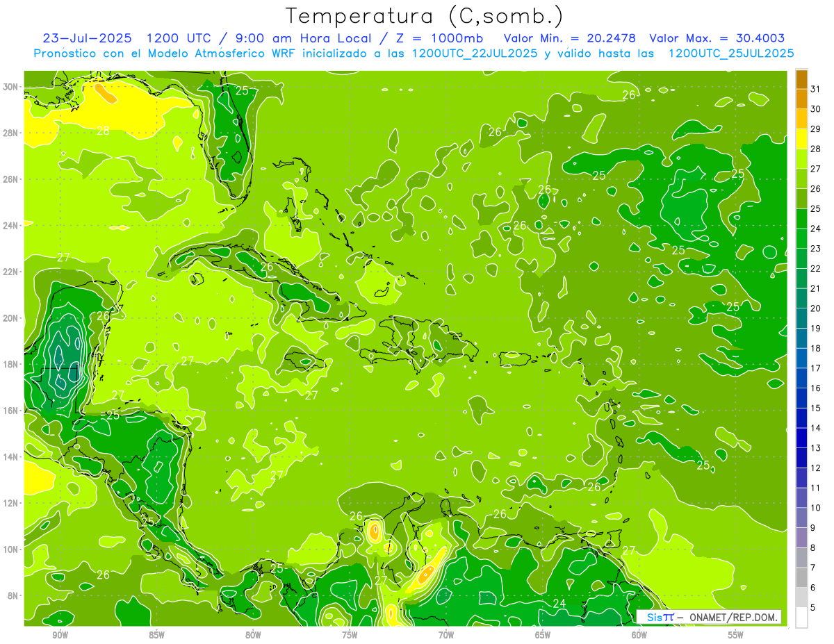Click the 12N latitude axis label
Screen dimensions: 834x644
pos(12,503)
